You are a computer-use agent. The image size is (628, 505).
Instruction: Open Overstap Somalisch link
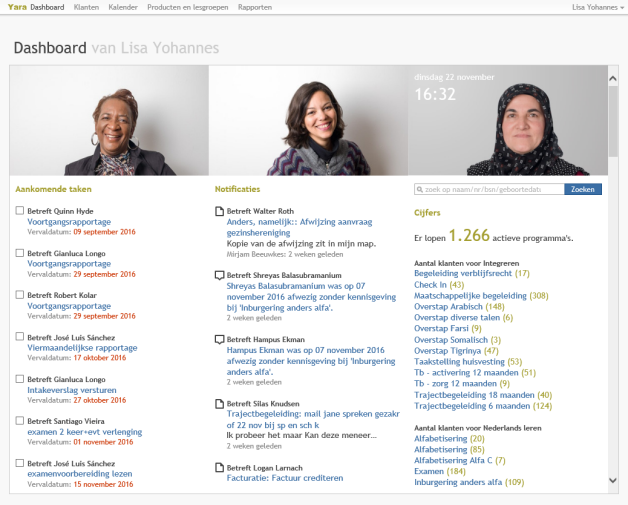(x=451, y=340)
